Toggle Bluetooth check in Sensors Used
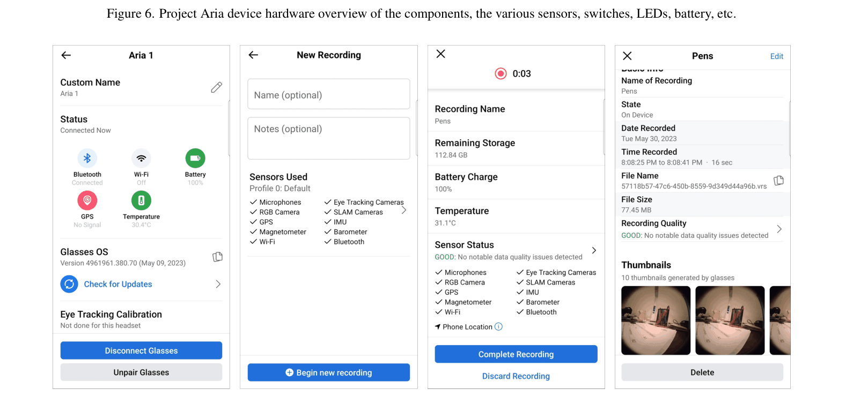 coord(328,242)
